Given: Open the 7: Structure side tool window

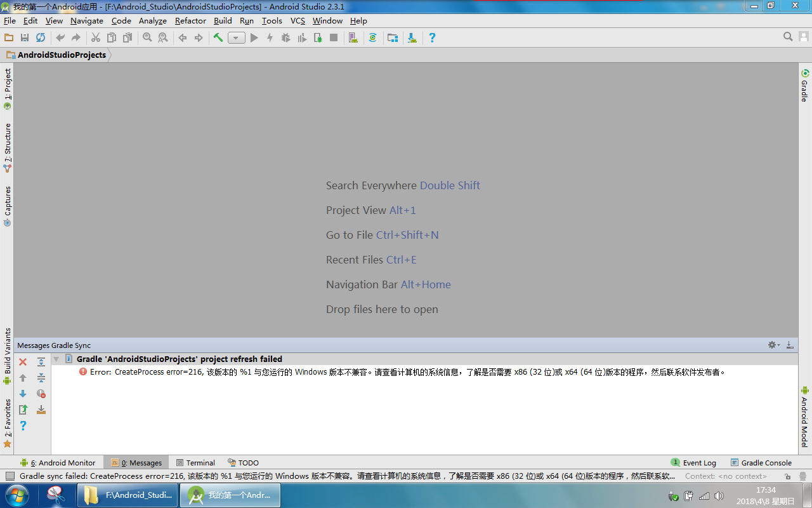Looking at the screenshot, I should point(8,148).
